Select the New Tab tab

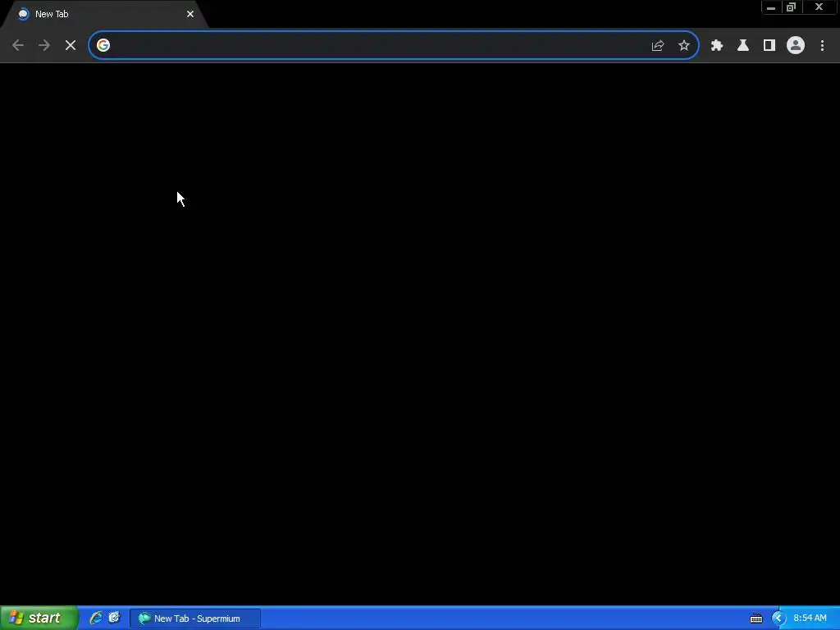click(x=104, y=15)
